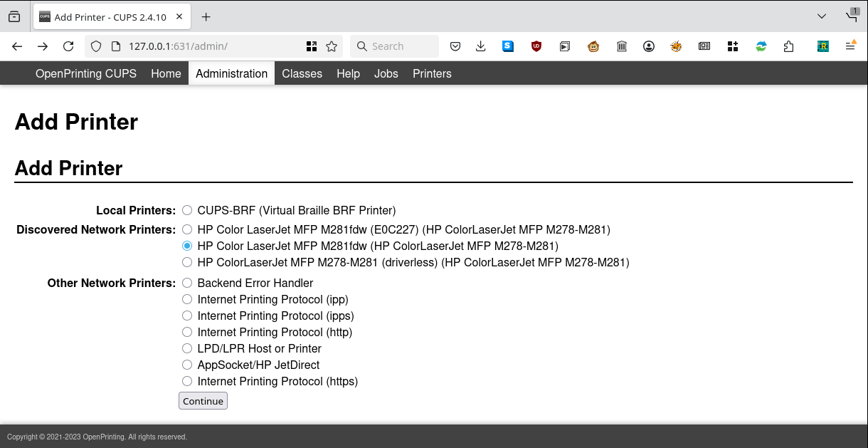Click the picture-in-picture video extension icon
The height and width of the screenshot is (448, 868).
(x=565, y=46)
